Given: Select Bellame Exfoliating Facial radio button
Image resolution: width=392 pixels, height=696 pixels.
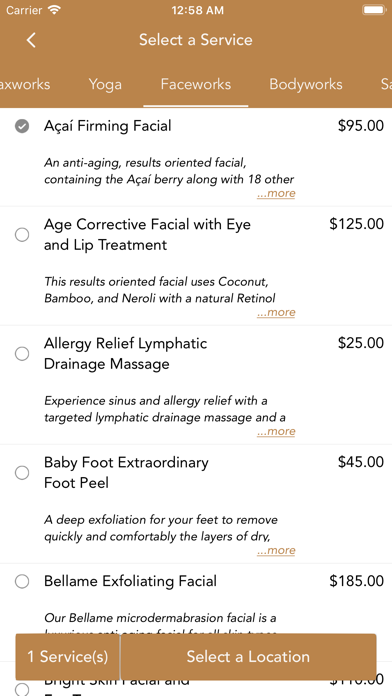Looking at the screenshot, I should coord(22,581).
